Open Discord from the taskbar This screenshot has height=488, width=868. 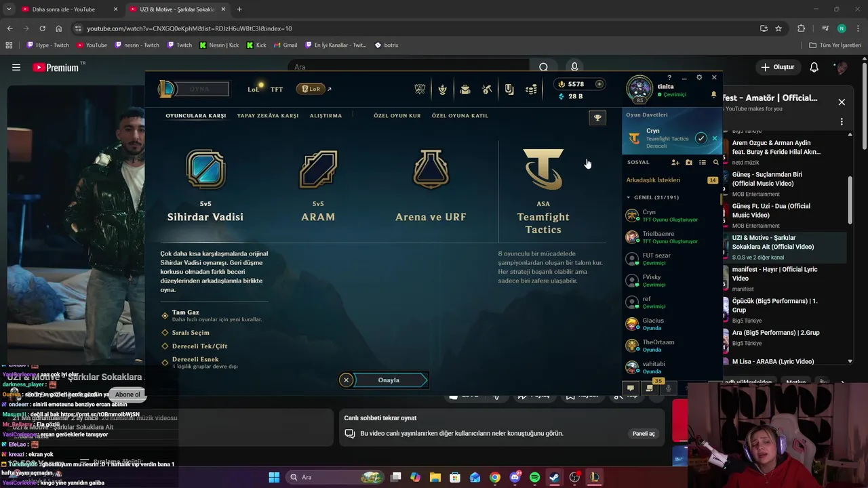pyautogui.click(x=515, y=477)
